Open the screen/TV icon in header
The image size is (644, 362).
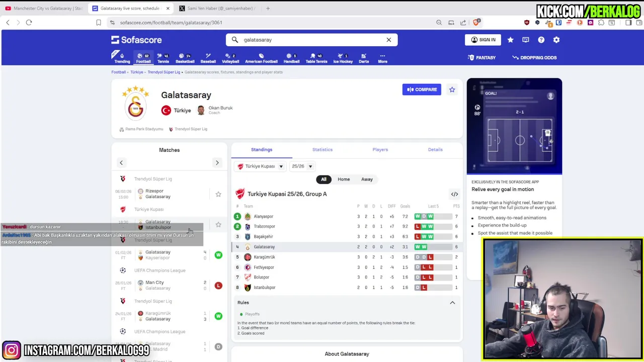coord(526,40)
